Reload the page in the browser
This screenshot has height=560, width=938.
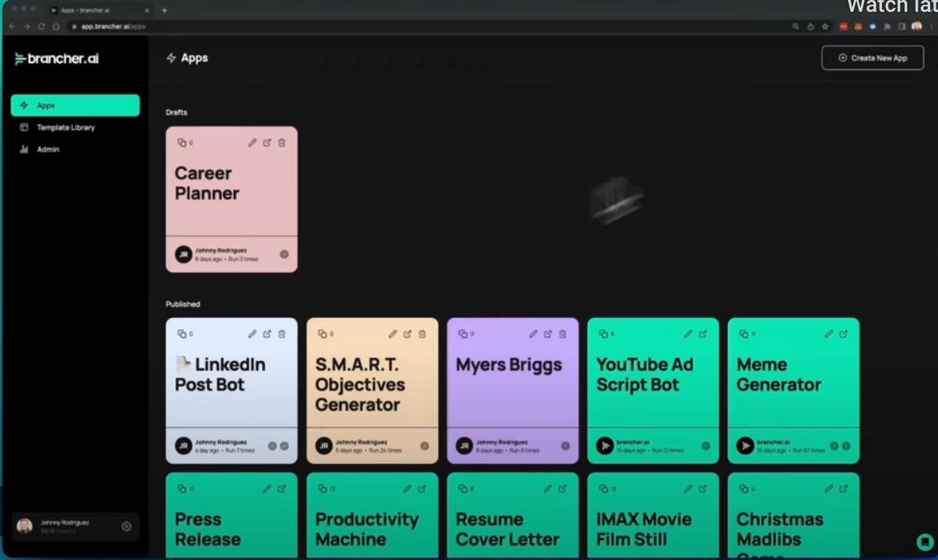(x=41, y=26)
